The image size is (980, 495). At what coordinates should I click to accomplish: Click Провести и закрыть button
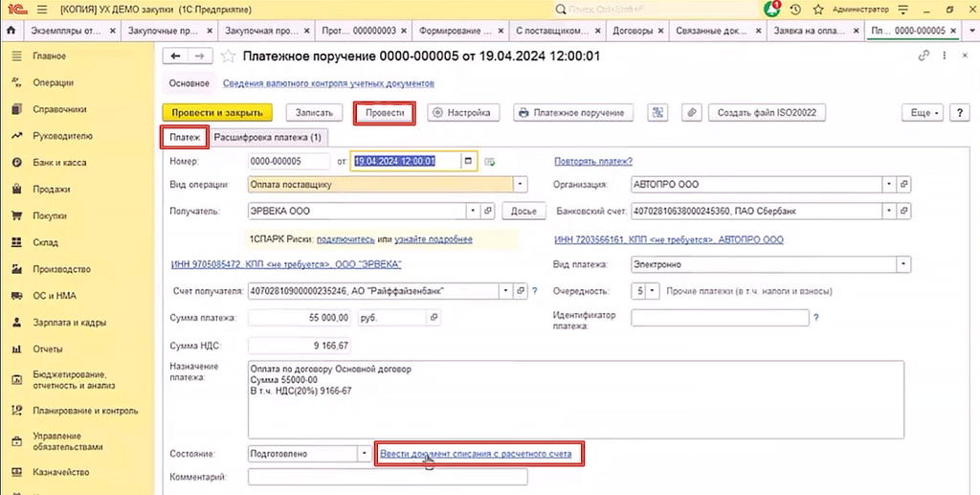coord(217,113)
